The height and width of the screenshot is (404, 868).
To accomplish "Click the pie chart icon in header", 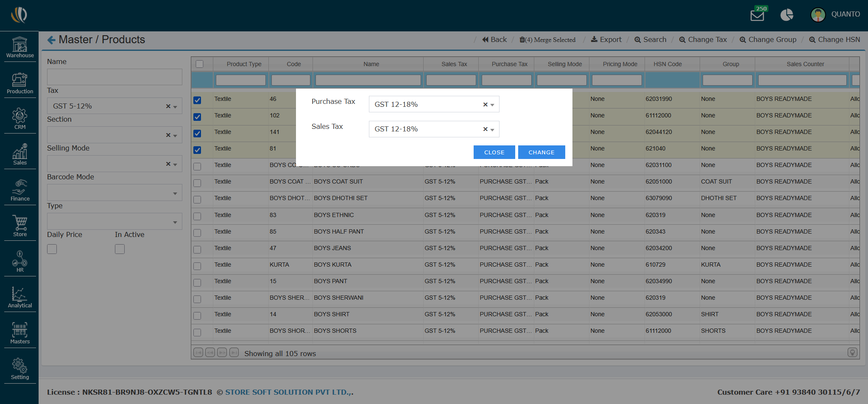I will (x=787, y=15).
